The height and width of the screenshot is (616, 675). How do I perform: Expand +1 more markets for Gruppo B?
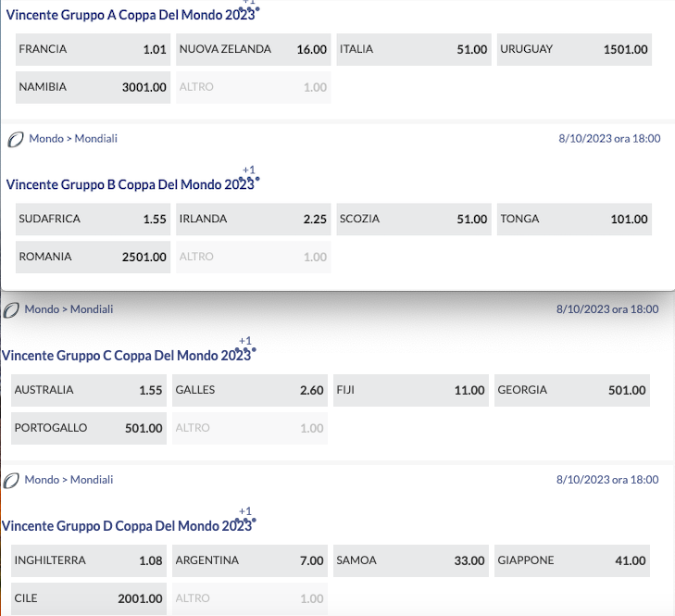pyautogui.click(x=248, y=174)
